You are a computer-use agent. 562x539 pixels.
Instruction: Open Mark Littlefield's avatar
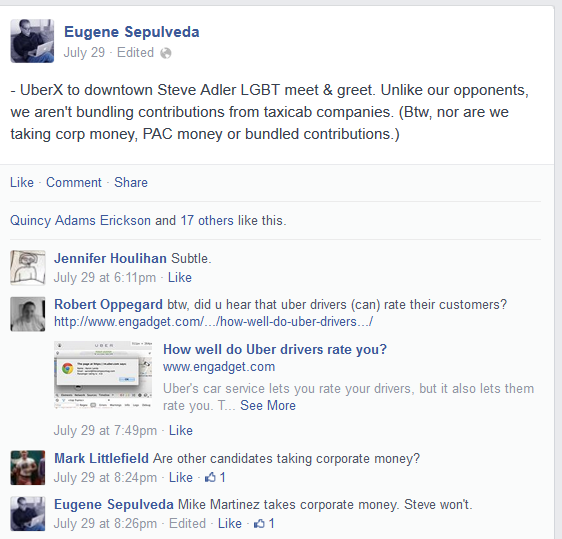click(28, 468)
